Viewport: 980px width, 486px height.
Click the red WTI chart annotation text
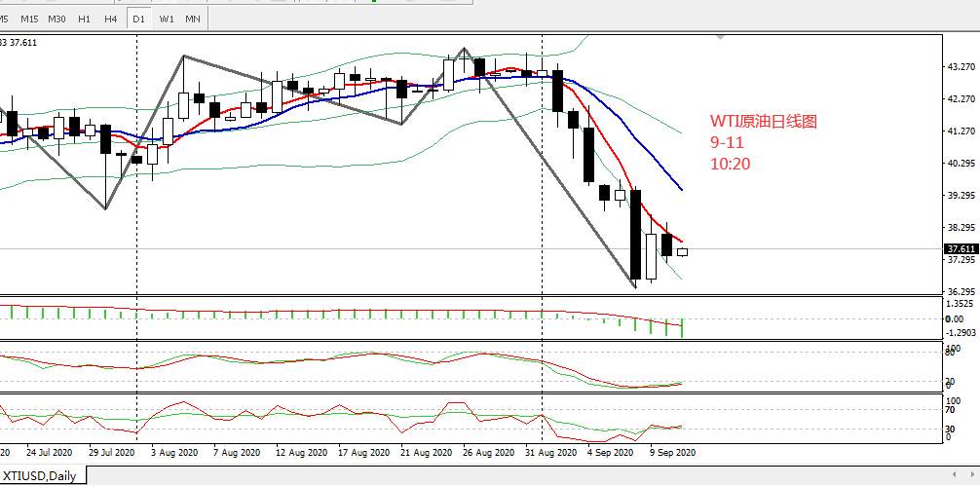[x=763, y=142]
